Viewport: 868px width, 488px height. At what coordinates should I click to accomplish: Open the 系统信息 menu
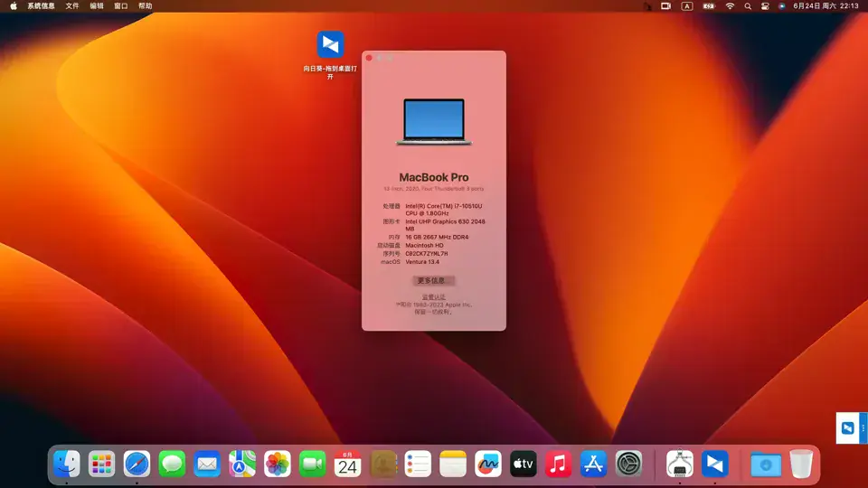[x=41, y=6]
